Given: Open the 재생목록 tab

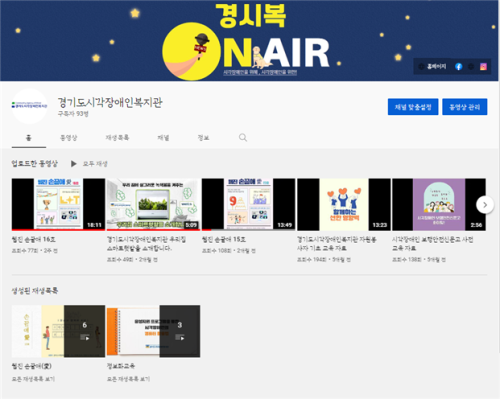Looking at the screenshot, I should tap(117, 137).
